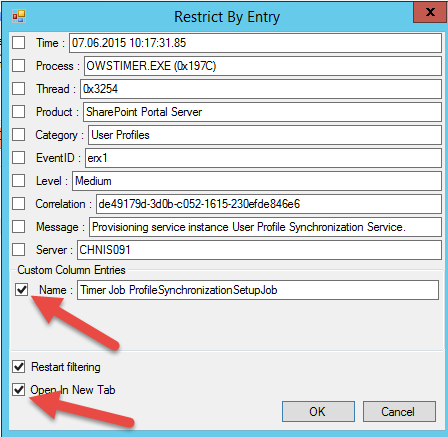
Task: Dismiss dialog with Cancel button
Action: [399, 411]
